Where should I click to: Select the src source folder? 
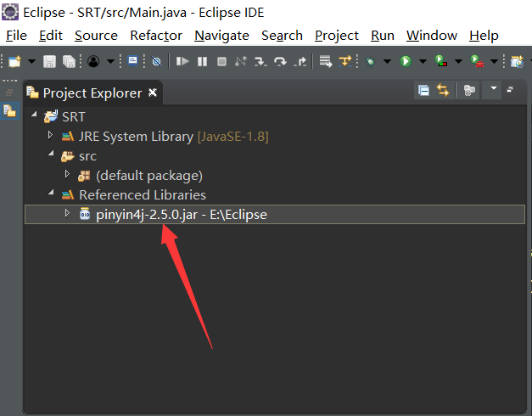point(87,156)
